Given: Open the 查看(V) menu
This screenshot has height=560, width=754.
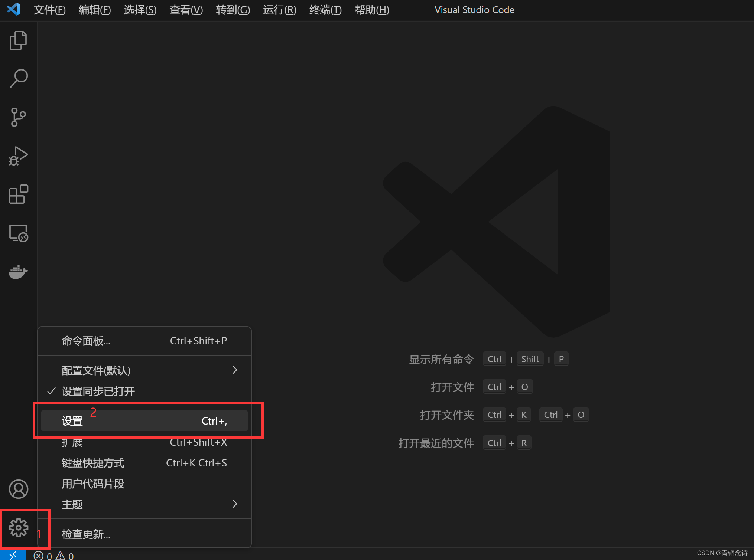Looking at the screenshot, I should pyautogui.click(x=186, y=10).
